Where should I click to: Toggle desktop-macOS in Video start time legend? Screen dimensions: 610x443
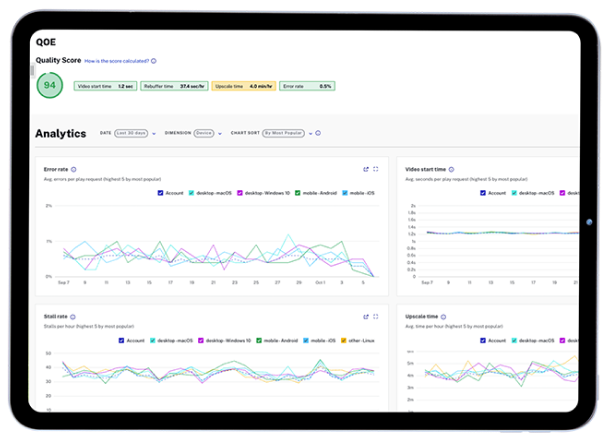[x=516, y=192]
